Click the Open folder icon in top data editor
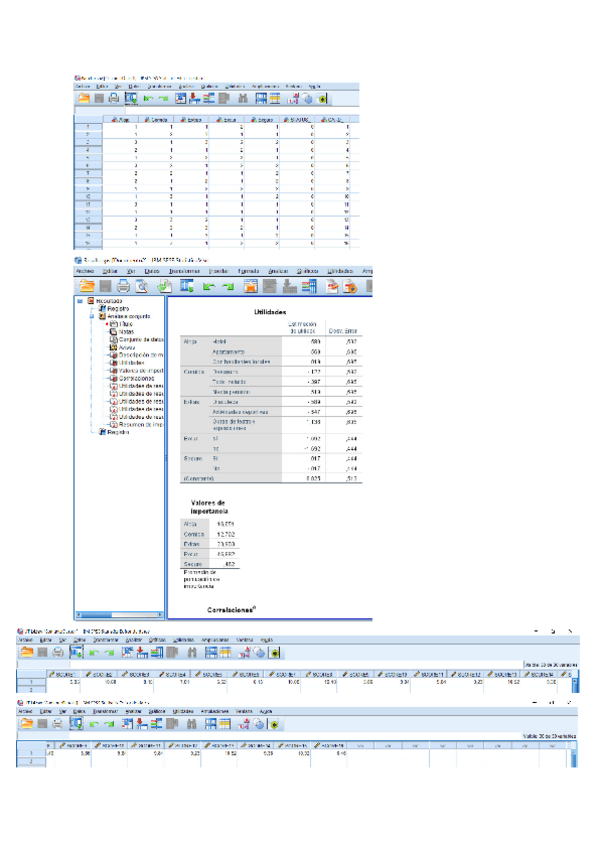Screen dimensions: 600x848 (x=83, y=98)
